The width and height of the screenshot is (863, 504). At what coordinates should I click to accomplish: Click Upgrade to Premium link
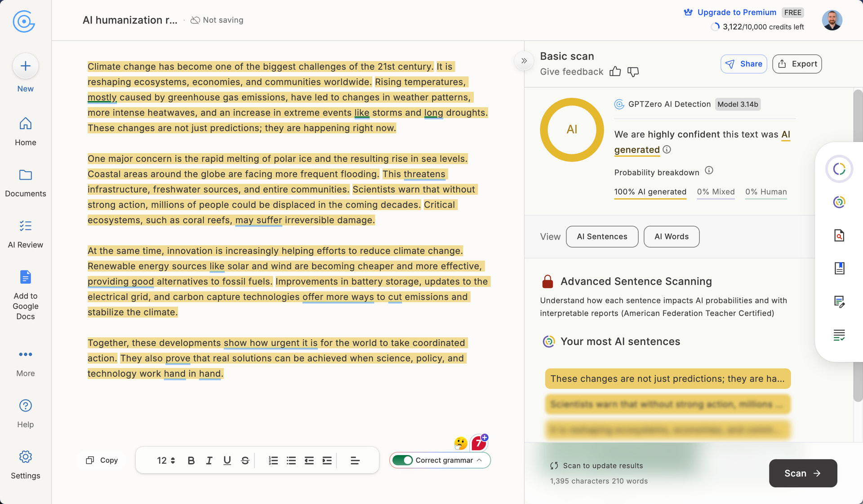coord(736,13)
